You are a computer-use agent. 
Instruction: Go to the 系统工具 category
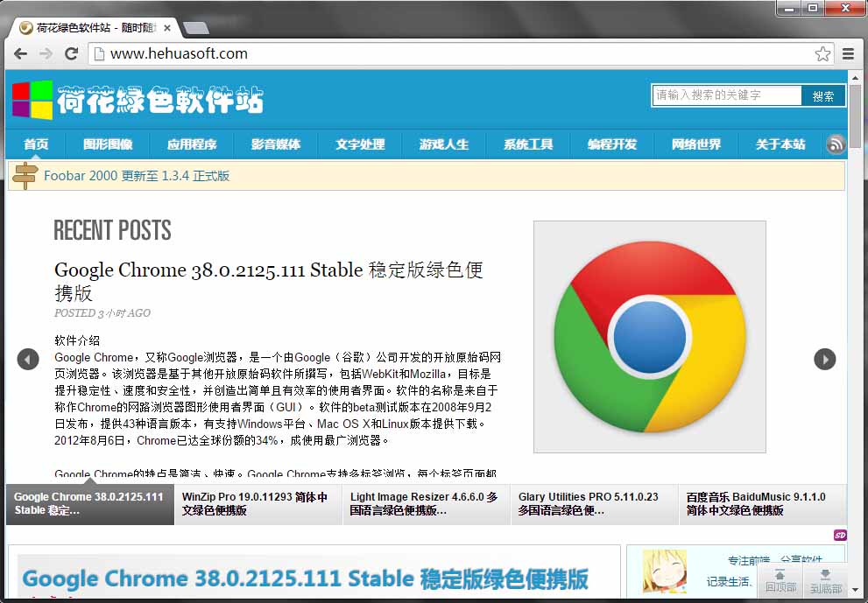(528, 144)
